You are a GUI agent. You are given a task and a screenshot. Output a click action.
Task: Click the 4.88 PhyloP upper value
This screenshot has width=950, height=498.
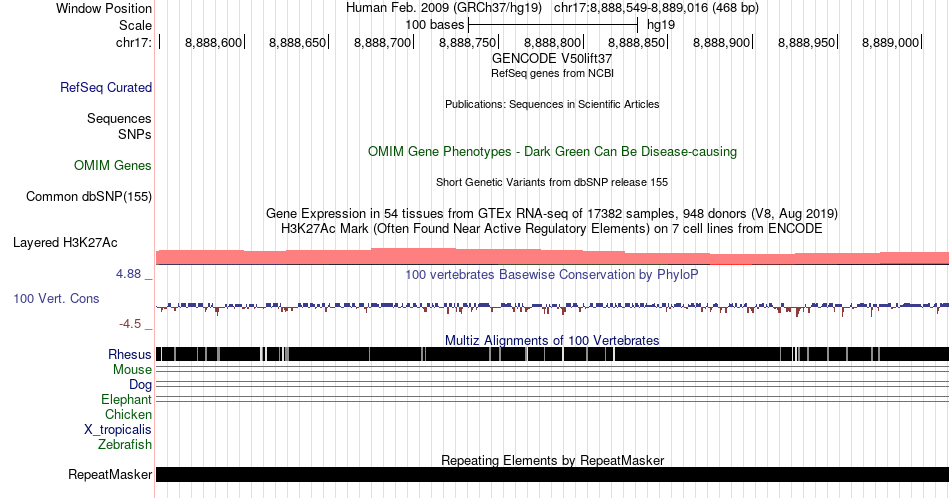[x=128, y=274]
